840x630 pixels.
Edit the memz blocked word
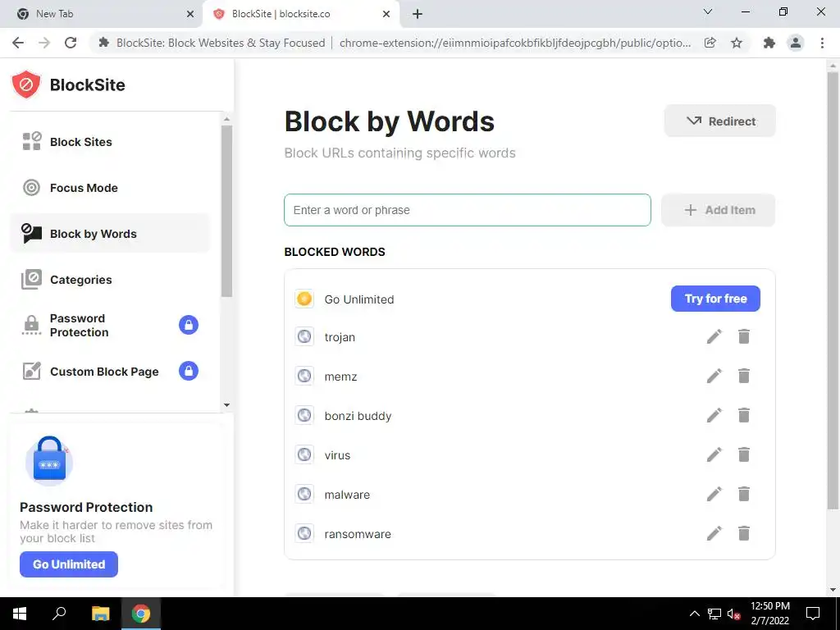tap(714, 376)
